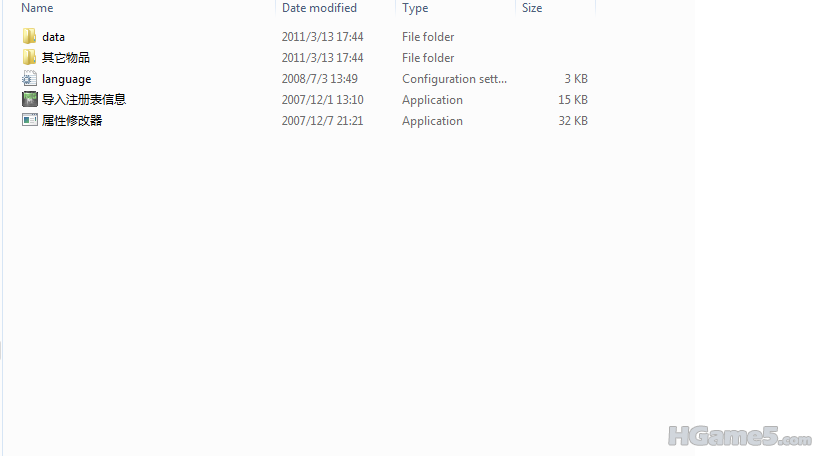Viewport: 819px width, 460px height.
Task: Sort by Date modified column header
Action: pyautogui.click(x=319, y=8)
